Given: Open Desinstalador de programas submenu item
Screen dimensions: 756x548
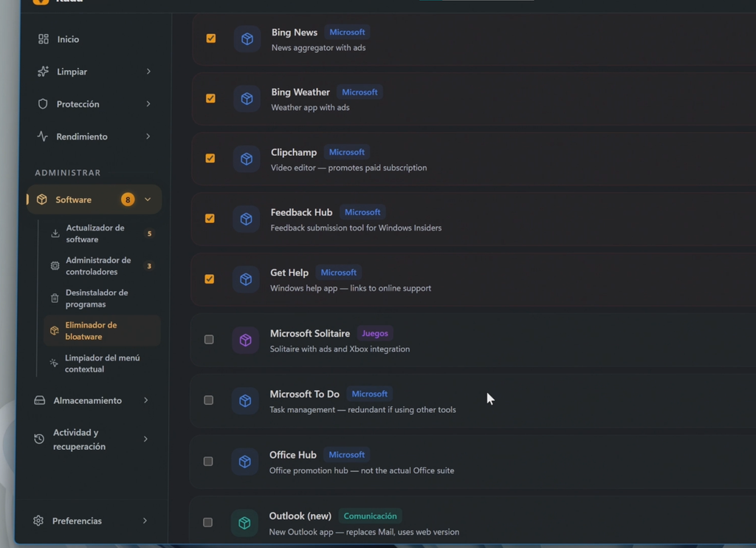Looking at the screenshot, I should click(102, 298).
